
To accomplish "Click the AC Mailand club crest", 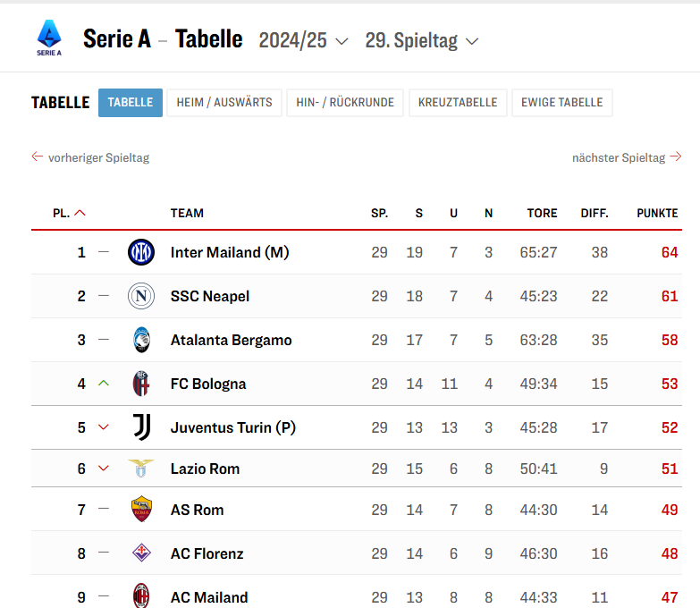I will click(141, 595).
